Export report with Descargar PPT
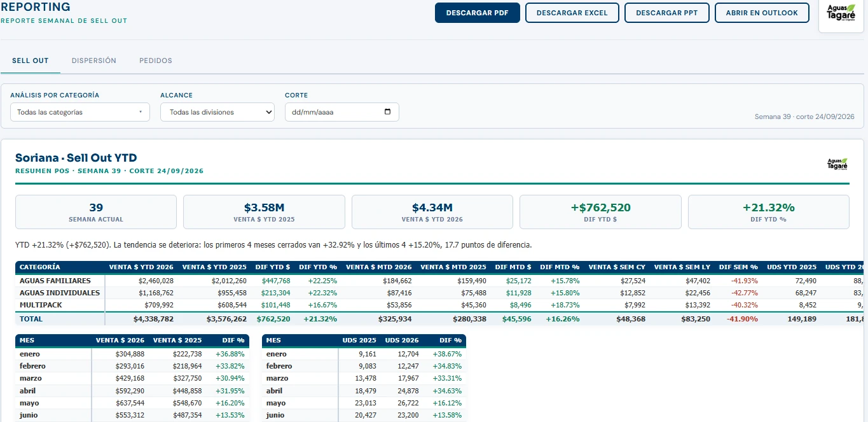Screen dimensions: 868x422 point(666,13)
